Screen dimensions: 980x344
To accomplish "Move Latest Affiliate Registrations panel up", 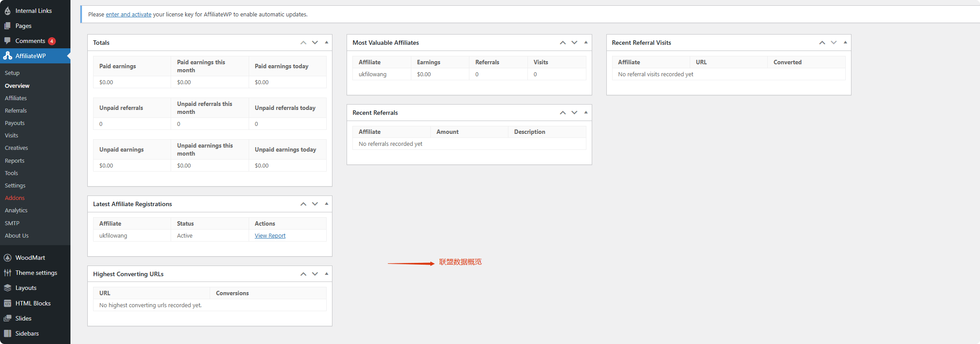I will pos(303,204).
